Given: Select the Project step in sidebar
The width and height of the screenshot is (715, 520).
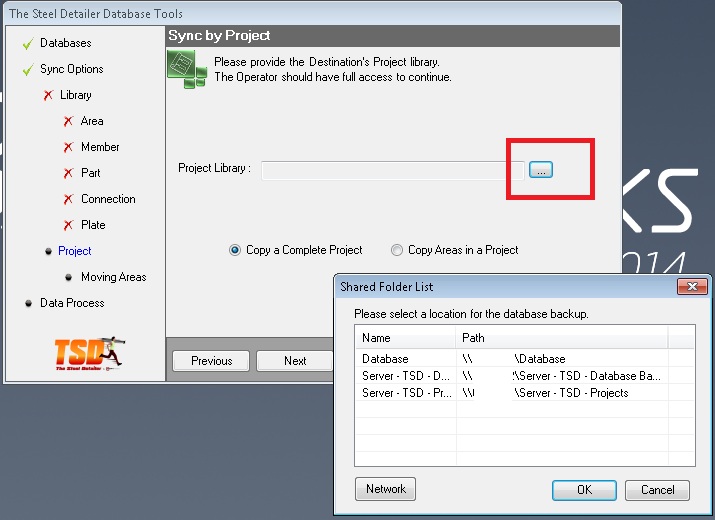Looking at the screenshot, I should 75,251.
